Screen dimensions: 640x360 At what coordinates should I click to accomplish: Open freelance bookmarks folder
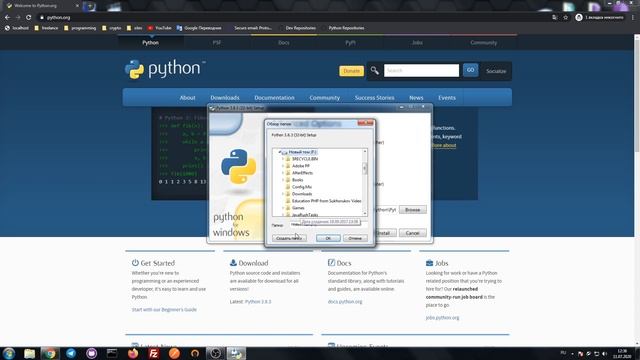point(46,28)
